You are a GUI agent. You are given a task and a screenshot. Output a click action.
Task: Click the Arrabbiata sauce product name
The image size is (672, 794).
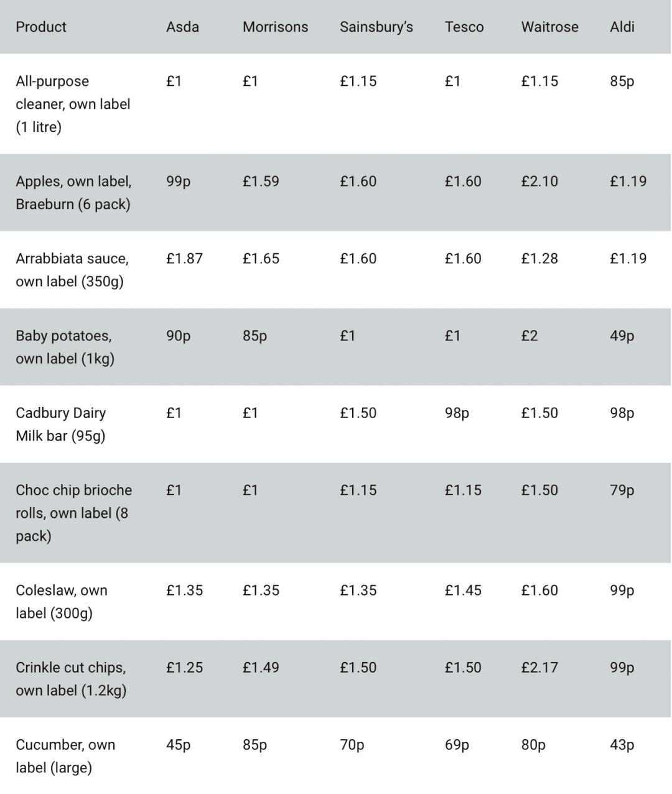point(72,270)
